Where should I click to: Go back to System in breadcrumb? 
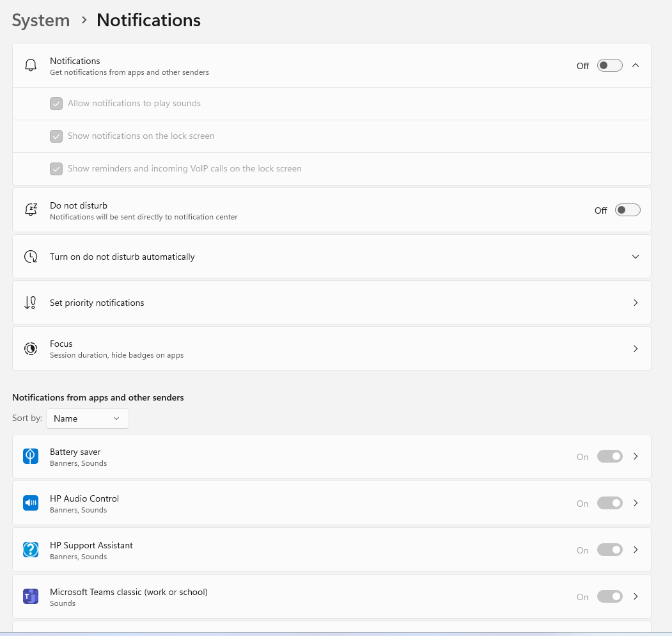(41, 20)
